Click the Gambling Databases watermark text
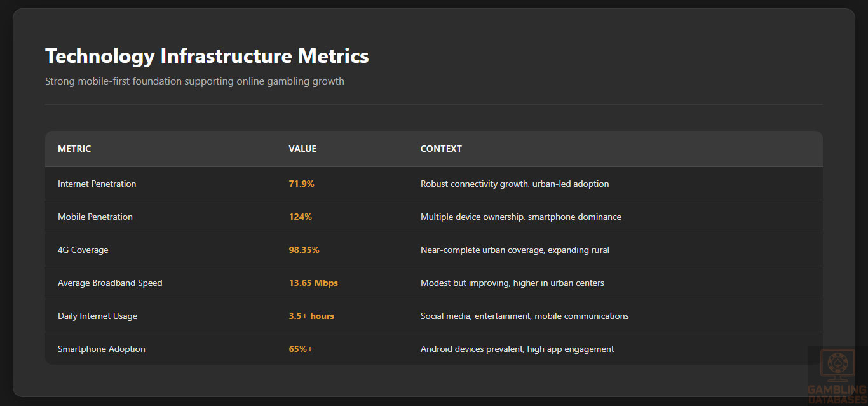Image resolution: width=868 pixels, height=406 pixels. click(837, 394)
